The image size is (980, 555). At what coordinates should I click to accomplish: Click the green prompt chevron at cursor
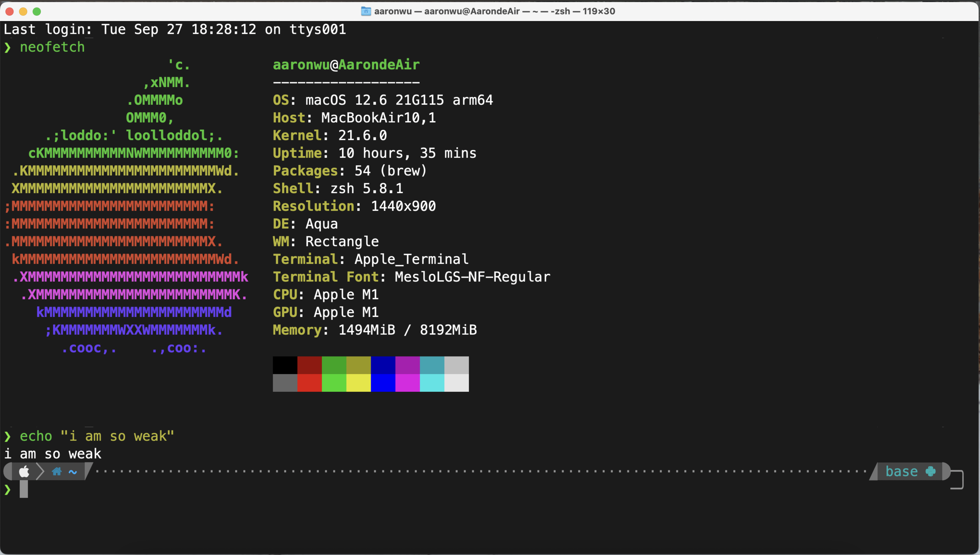[x=7, y=489]
